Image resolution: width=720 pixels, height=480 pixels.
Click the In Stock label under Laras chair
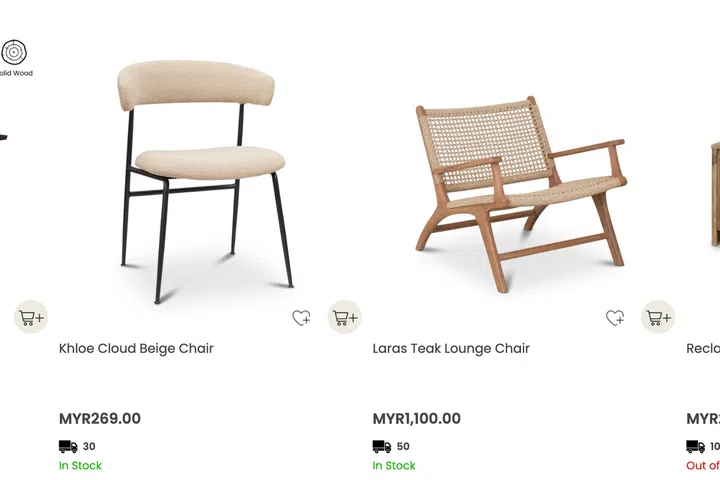[x=394, y=465]
